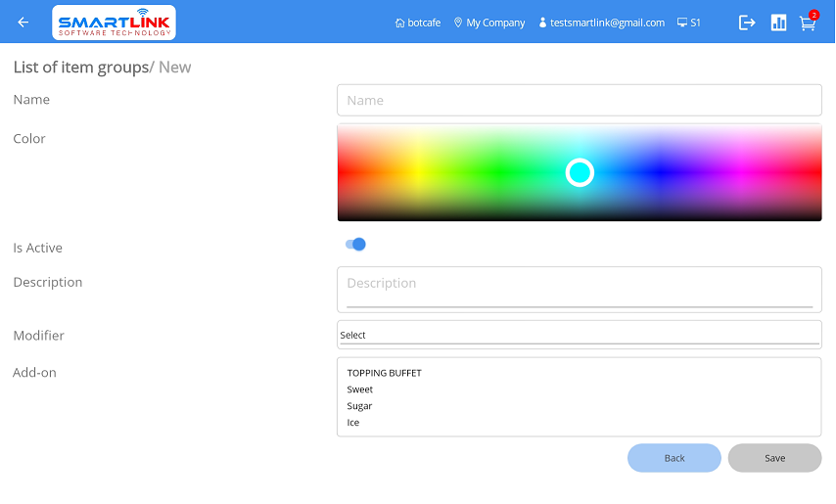The width and height of the screenshot is (836, 504).
Task: Click the user account icon beside email
Action: tap(543, 23)
